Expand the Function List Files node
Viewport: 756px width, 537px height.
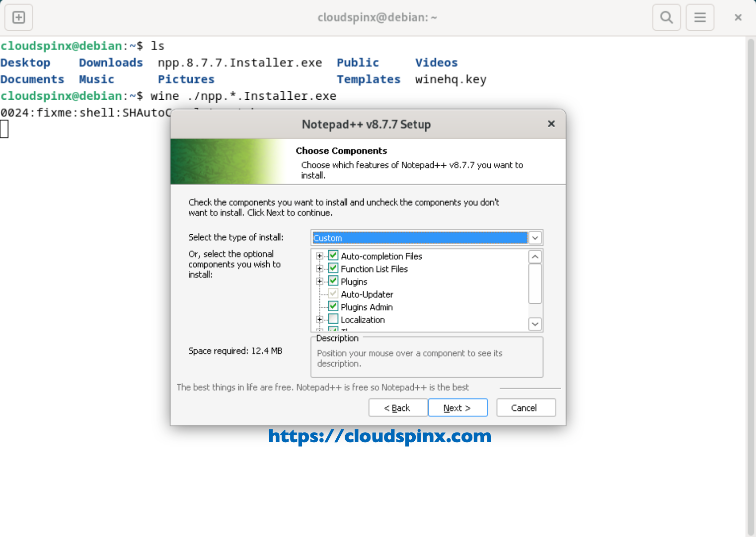(319, 268)
